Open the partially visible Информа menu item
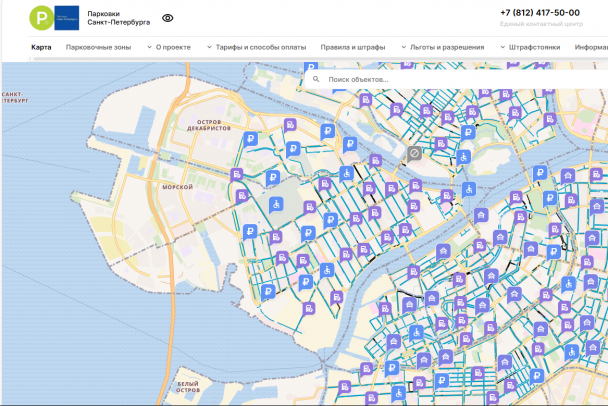This screenshot has height=406, width=608. pyautogui.click(x=591, y=47)
